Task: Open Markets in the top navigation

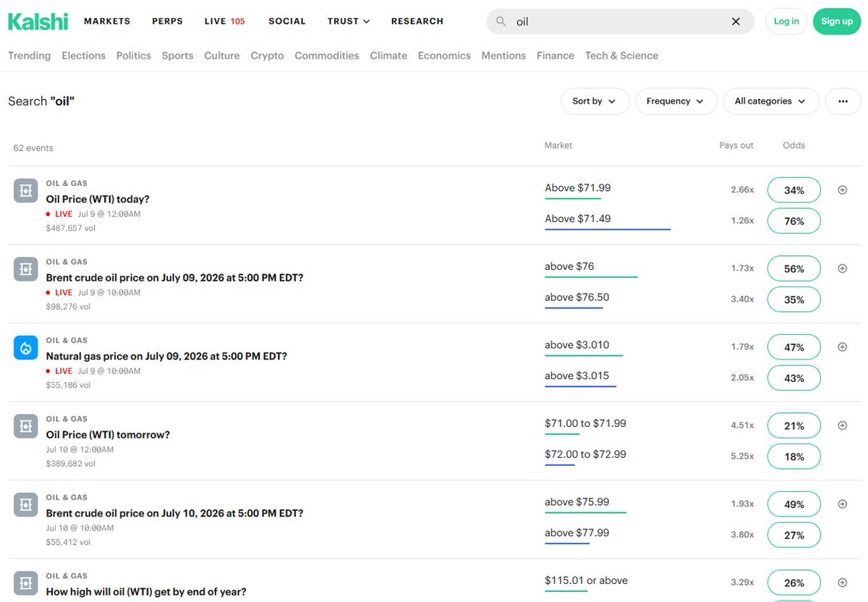Action: click(107, 21)
